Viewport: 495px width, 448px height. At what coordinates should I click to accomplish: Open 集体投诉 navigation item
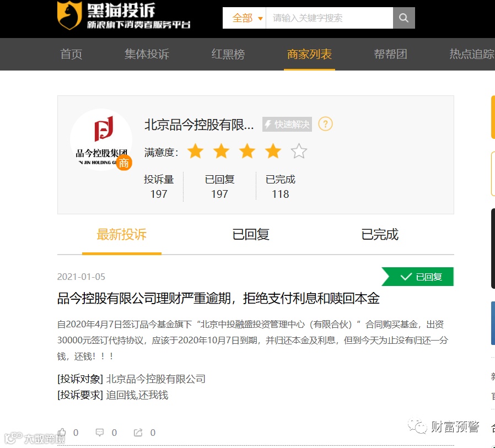pyautogui.click(x=147, y=54)
